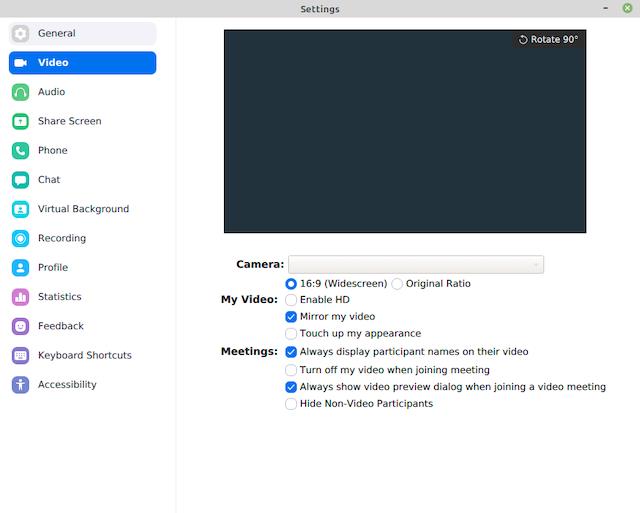Disable the Mirror my video checkbox
Viewport: 640px width, 513px height.
[x=291, y=317]
